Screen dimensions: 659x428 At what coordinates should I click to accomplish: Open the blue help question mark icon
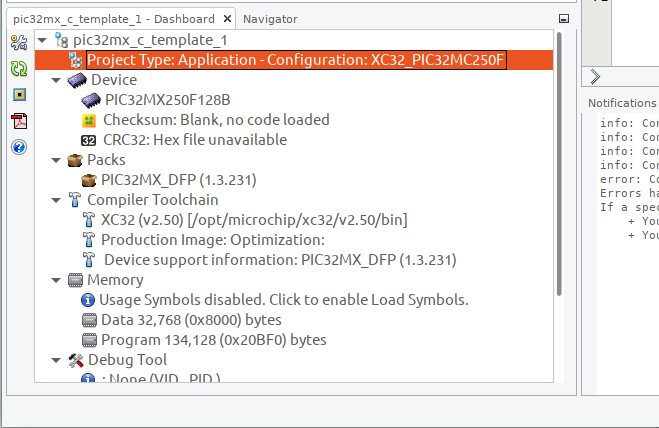pos(19,147)
